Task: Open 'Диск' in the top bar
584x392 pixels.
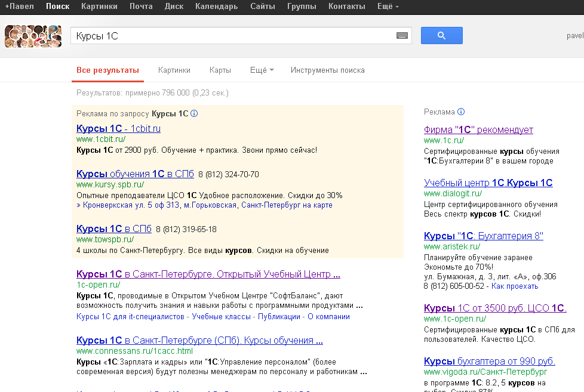Action: [174, 7]
